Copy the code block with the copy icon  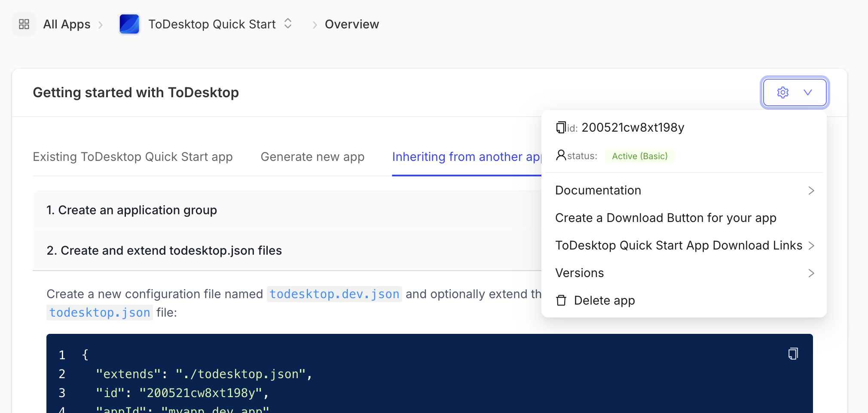tap(793, 354)
